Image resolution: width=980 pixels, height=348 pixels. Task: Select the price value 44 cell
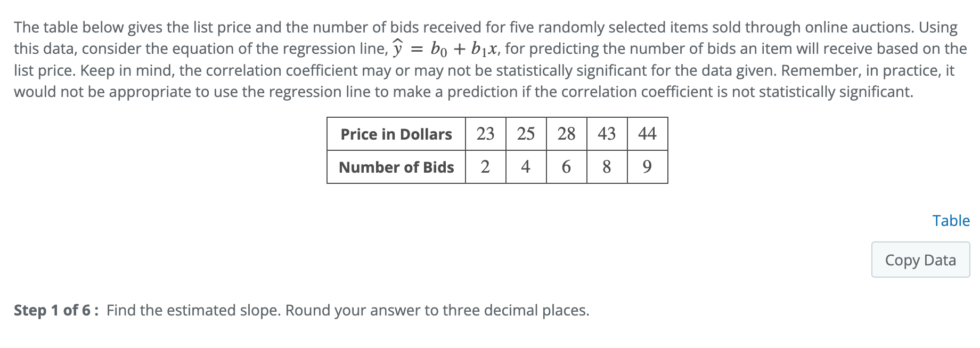pos(647,134)
